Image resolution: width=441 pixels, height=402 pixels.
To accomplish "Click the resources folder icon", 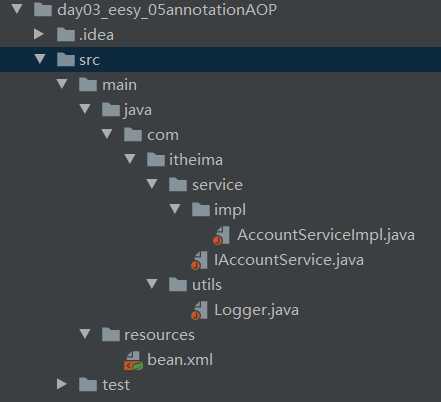I will point(110,334).
